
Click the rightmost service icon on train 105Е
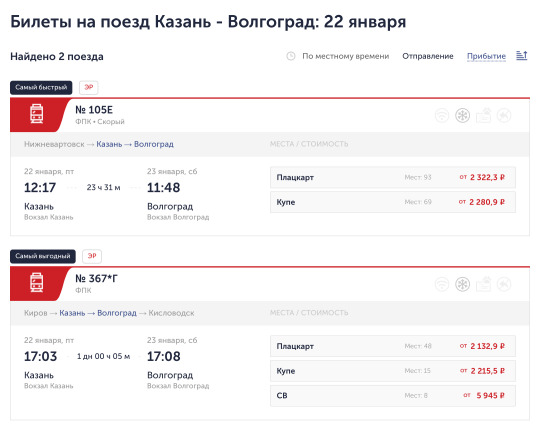tap(504, 115)
